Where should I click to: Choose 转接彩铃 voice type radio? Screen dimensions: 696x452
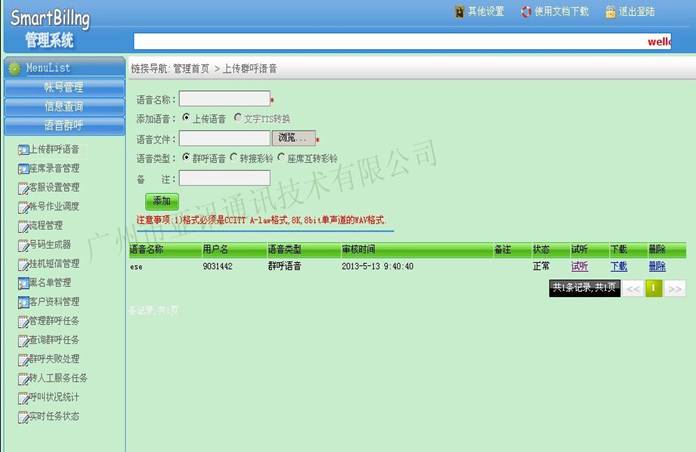234,157
